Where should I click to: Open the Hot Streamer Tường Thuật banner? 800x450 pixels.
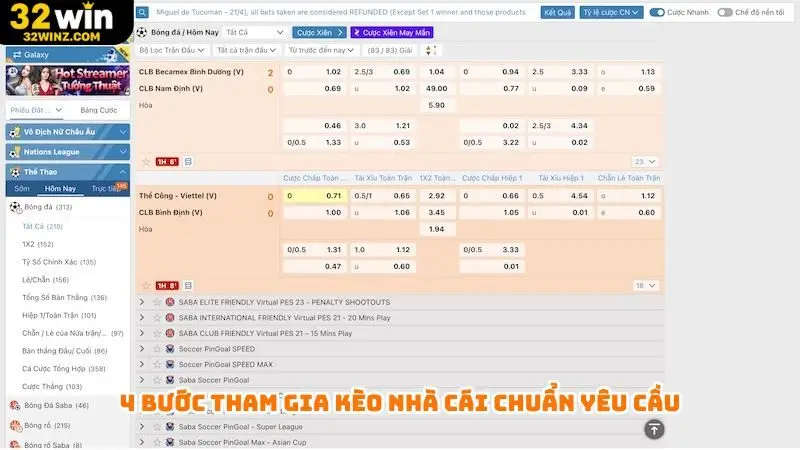(x=67, y=80)
